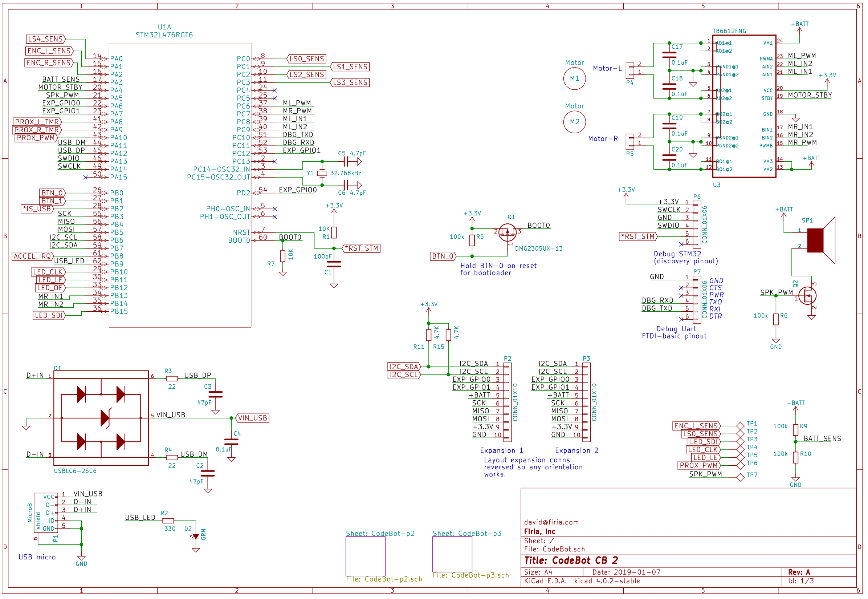Select the Title: CodeBot CB 2 field
868x599 pixels.
click(x=571, y=561)
